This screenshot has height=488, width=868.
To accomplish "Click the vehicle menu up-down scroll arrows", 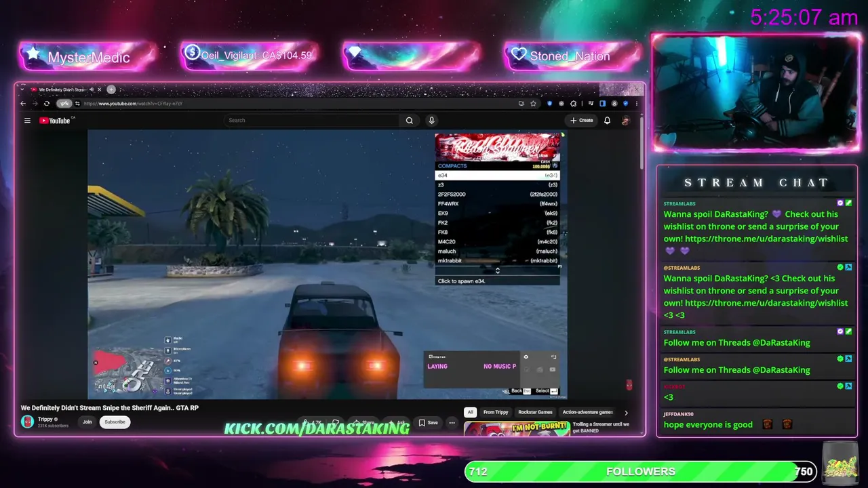I will point(497,270).
